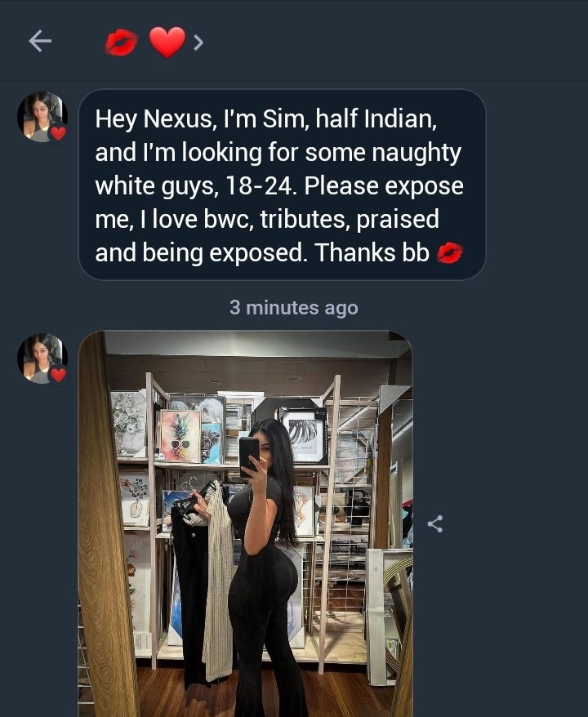Viewport: 588px width, 717px height.
Task: Open contact details via header chevron
Action: tap(198, 42)
